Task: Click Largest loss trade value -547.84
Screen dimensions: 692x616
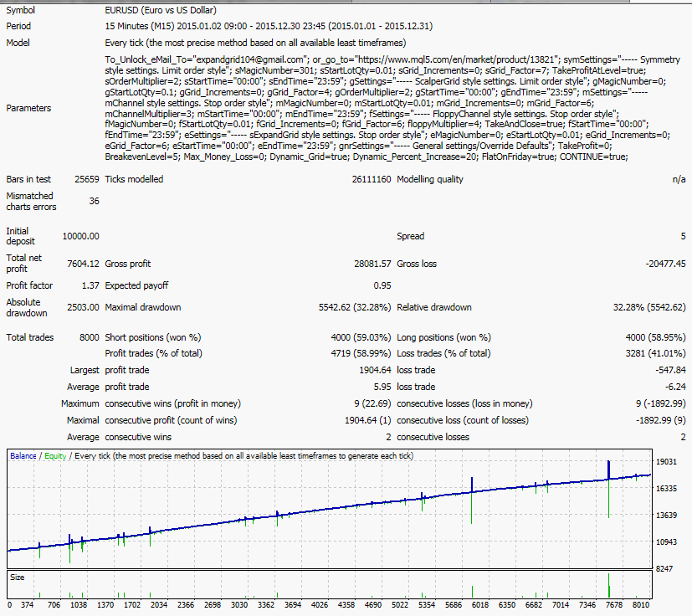Action: tap(671, 370)
